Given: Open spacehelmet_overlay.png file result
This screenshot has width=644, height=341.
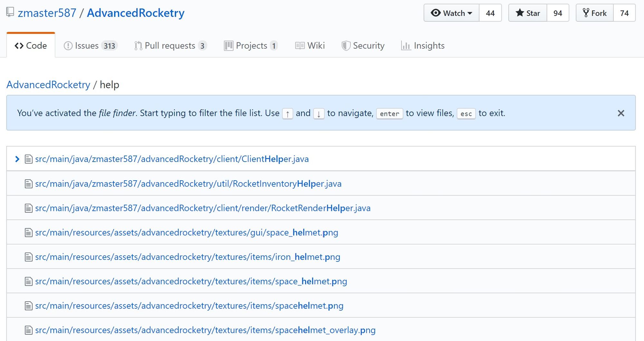Looking at the screenshot, I should click(205, 330).
